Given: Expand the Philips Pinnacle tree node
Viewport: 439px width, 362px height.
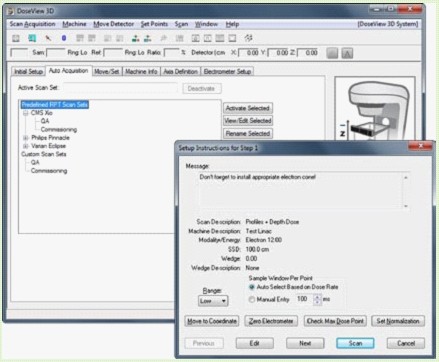Looking at the screenshot, I should click(26, 138).
